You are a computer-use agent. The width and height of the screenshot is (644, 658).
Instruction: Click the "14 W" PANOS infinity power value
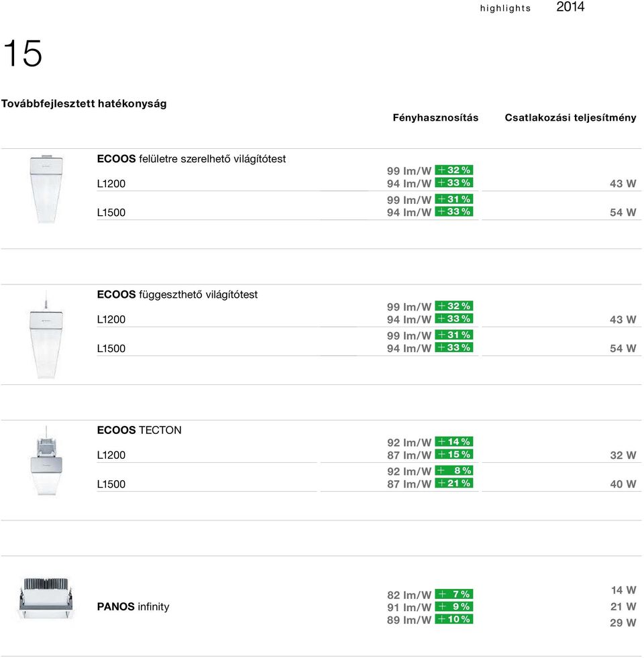(x=623, y=590)
